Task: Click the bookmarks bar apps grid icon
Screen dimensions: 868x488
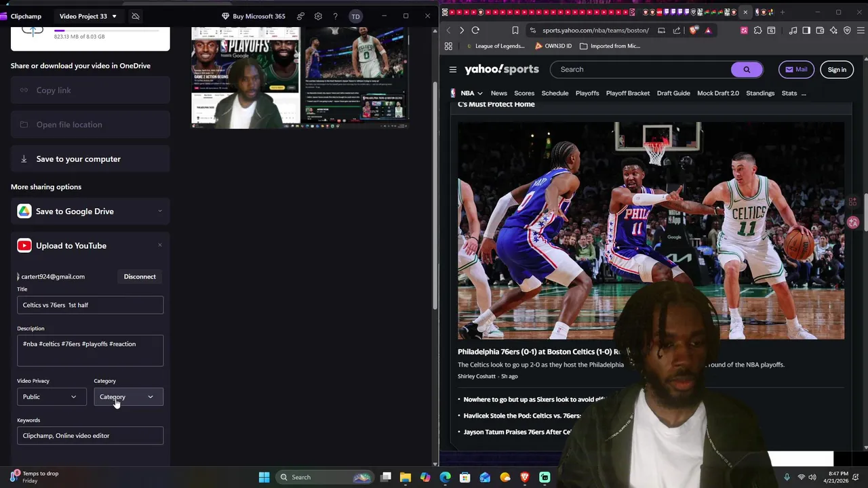Action: [448, 46]
